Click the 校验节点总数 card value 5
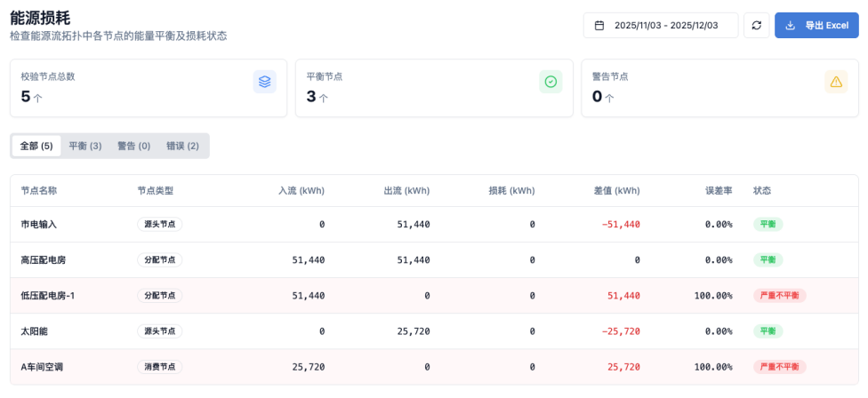This screenshot has width=868, height=398. point(26,97)
